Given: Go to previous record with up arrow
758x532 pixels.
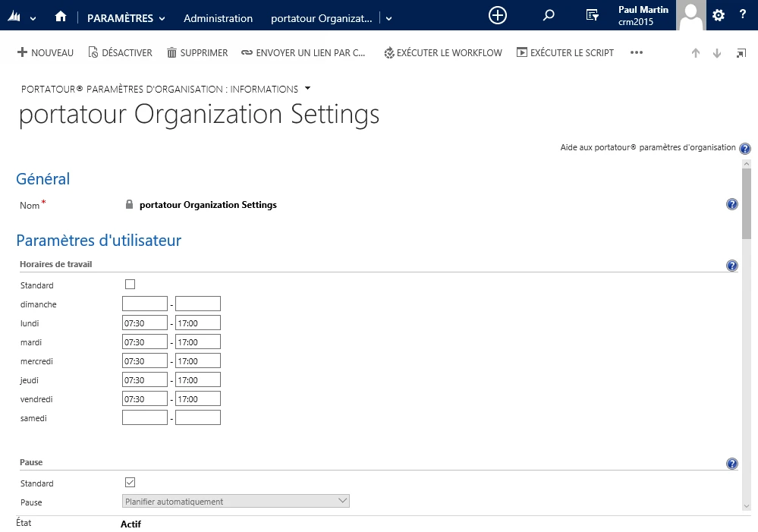Looking at the screenshot, I should click(696, 53).
